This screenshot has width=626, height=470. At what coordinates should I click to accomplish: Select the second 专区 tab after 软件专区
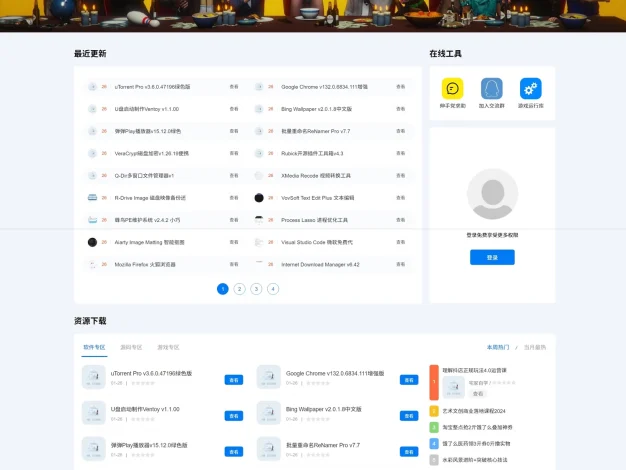[131, 347]
